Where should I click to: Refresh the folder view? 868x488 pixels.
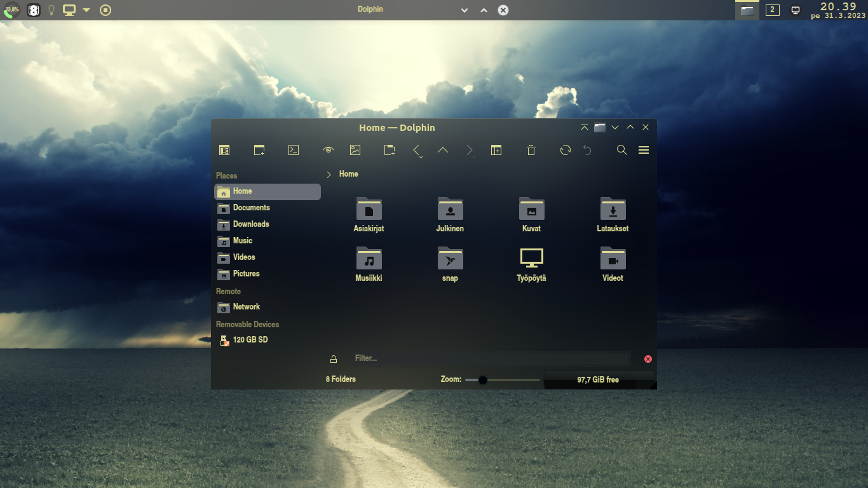566,150
